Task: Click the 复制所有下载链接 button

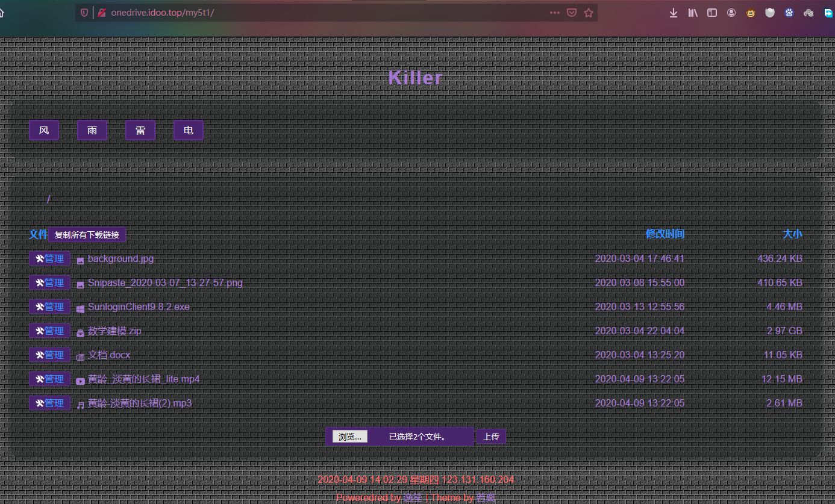Action: tap(87, 235)
